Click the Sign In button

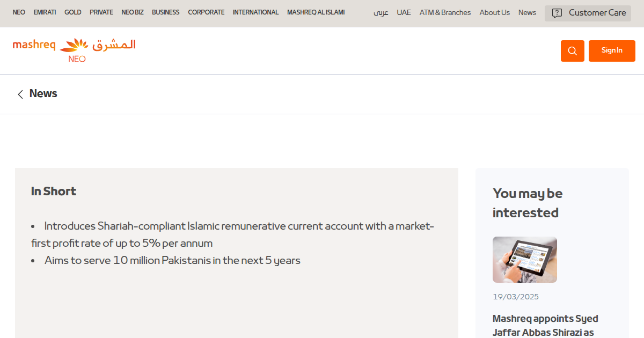612,50
